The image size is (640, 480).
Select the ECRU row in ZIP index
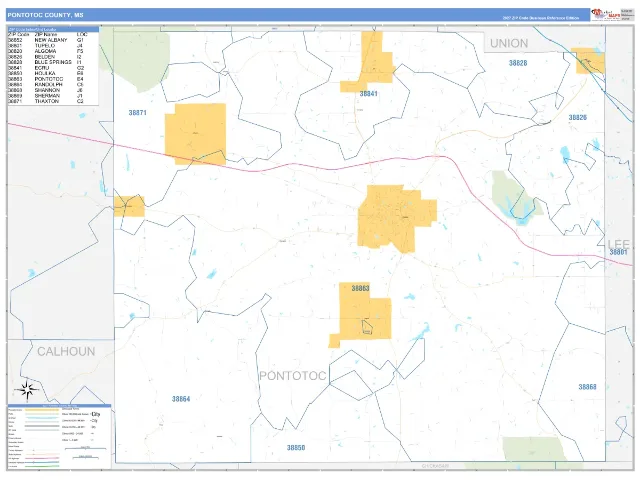click(x=46, y=68)
